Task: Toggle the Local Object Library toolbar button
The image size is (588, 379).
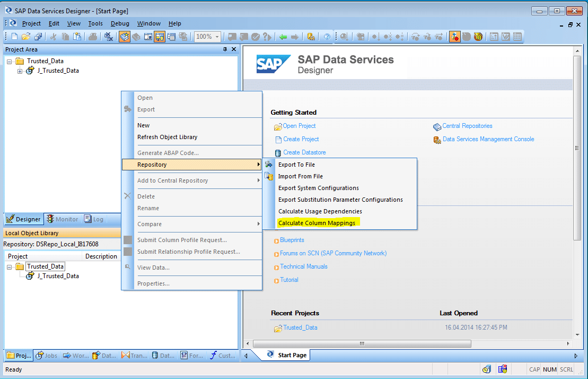Action: pos(125,37)
